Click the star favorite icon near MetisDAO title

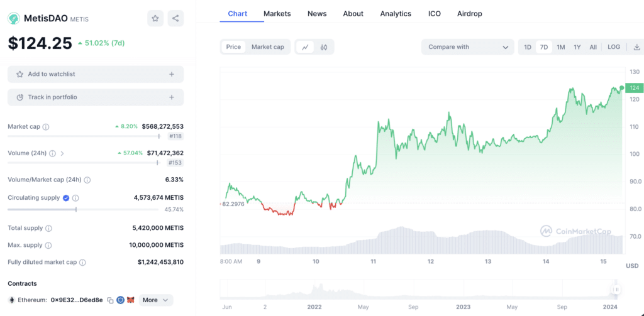click(x=155, y=18)
